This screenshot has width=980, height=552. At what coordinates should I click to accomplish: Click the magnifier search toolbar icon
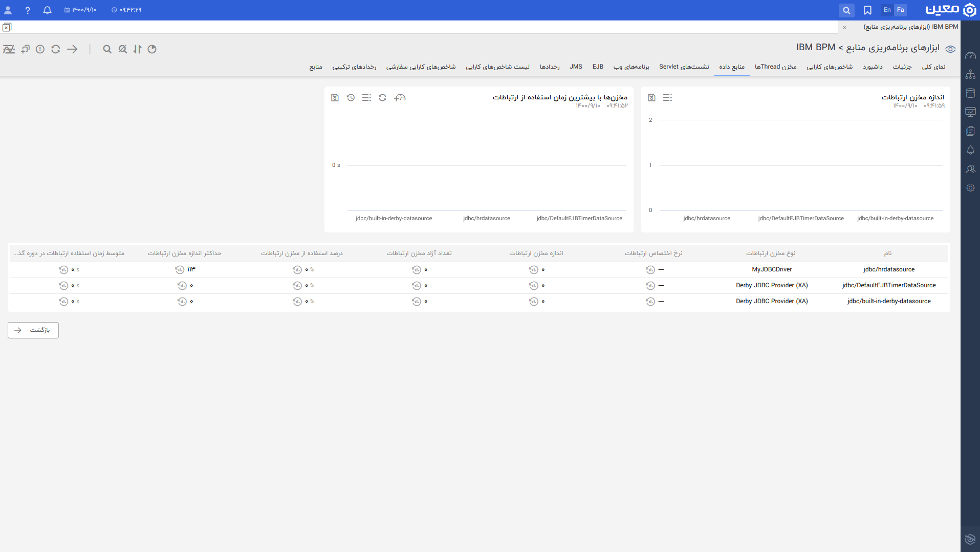pyautogui.click(x=107, y=49)
